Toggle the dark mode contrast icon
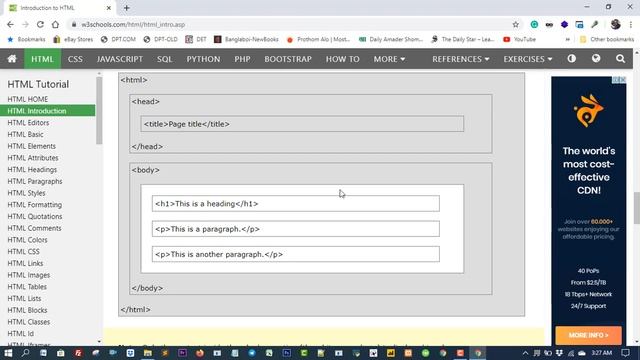Image resolution: width=640 pixels, height=360 pixels. (571, 59)
